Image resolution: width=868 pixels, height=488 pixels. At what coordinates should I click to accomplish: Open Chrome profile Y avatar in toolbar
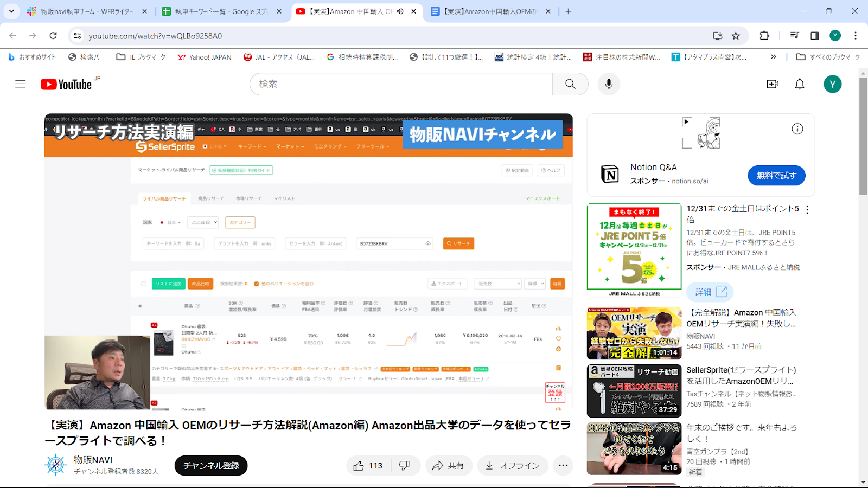click(x=835, y=36)
